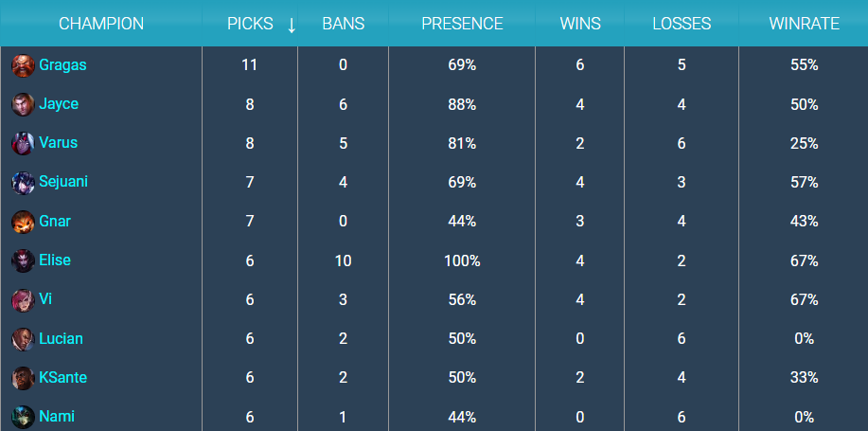Click the Vi champion portrait icon

[23, 299]
